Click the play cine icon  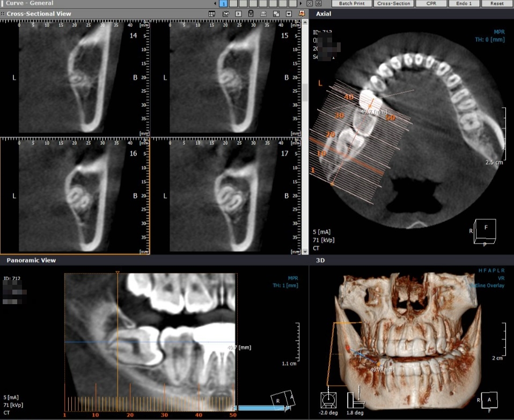[238, 13]
